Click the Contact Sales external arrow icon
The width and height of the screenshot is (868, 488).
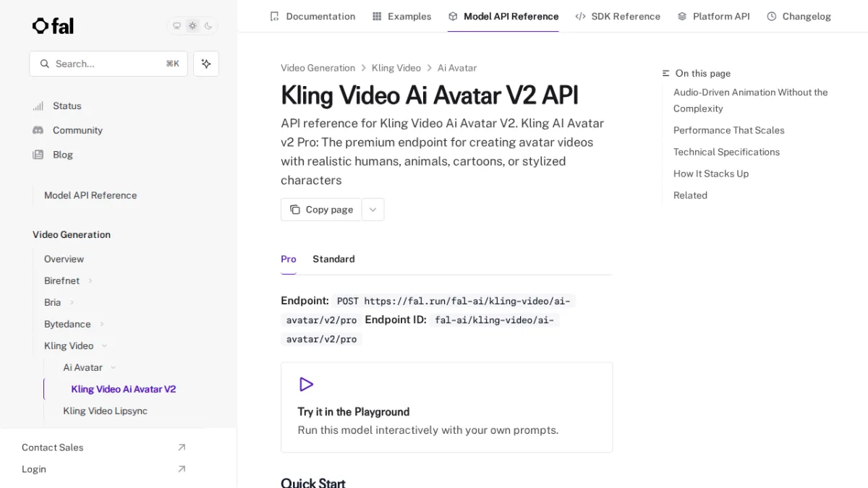point(182,448)
